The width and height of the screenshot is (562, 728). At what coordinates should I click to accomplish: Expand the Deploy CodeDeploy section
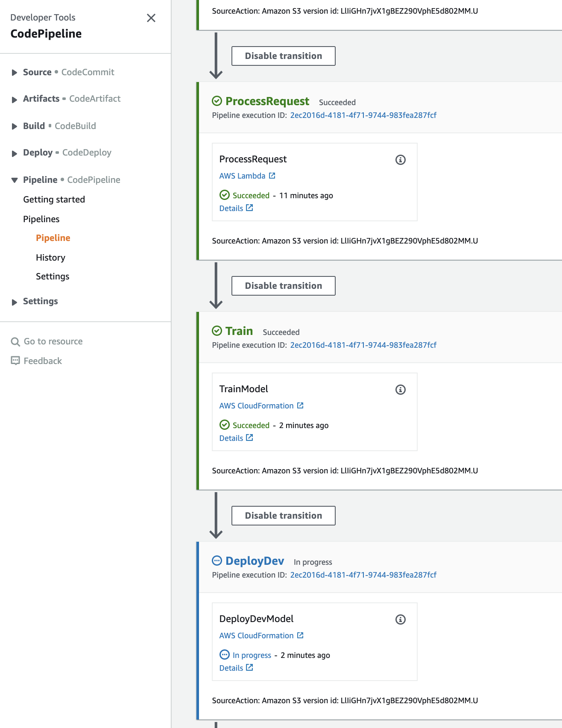click(15, 153)
